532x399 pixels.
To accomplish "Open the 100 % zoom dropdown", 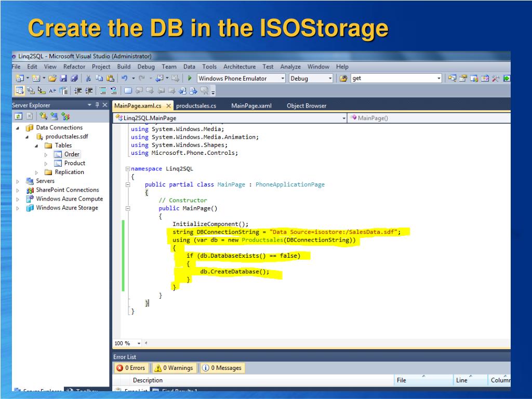I will [x=139, y=343].
